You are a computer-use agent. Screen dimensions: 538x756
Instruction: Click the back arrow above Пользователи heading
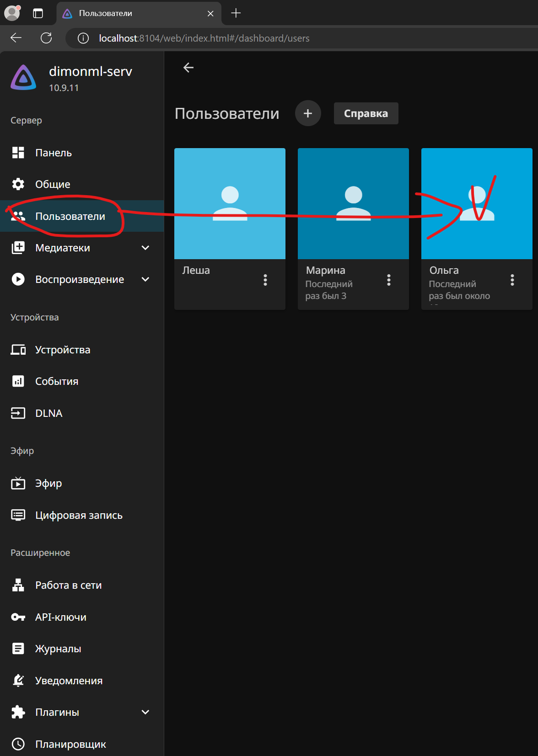pos(188,68)
